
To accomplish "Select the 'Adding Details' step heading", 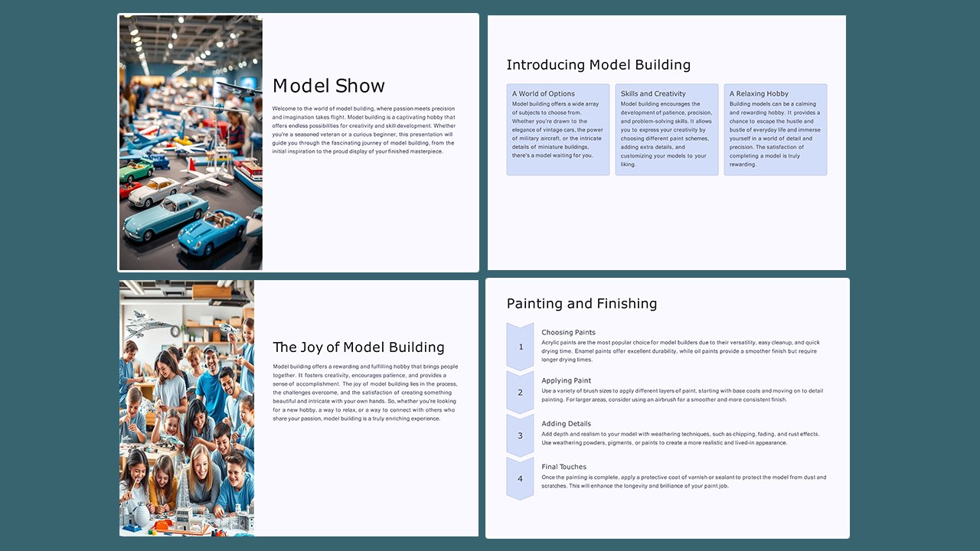I will (x=566, y=423).
